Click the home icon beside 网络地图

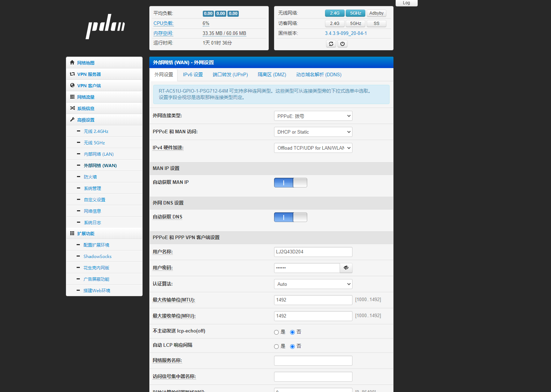coord(72,63)
